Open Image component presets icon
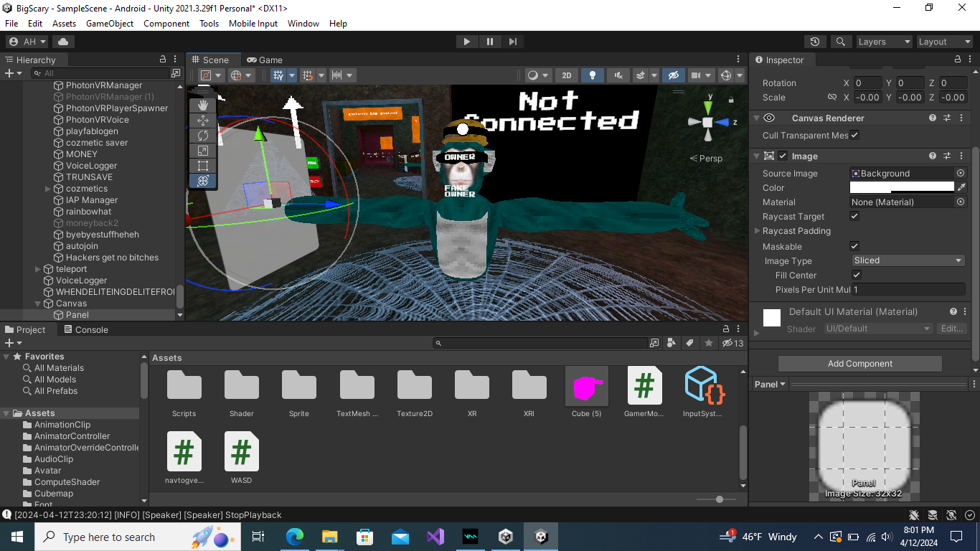 [x=947, y=156]
